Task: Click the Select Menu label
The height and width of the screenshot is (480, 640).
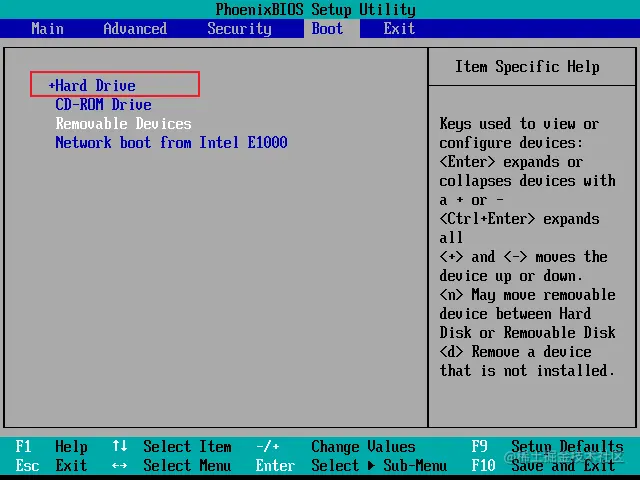Action: tap(187, 465)
